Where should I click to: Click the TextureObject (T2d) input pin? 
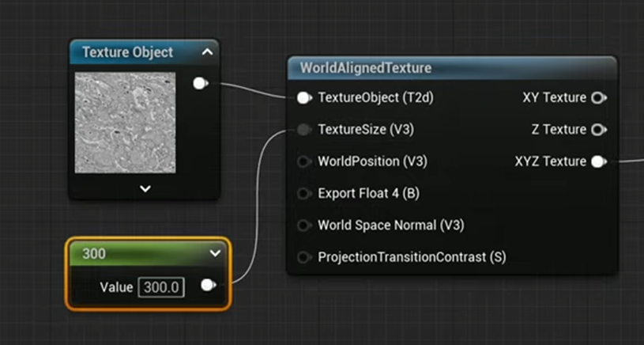coord(304,98)
